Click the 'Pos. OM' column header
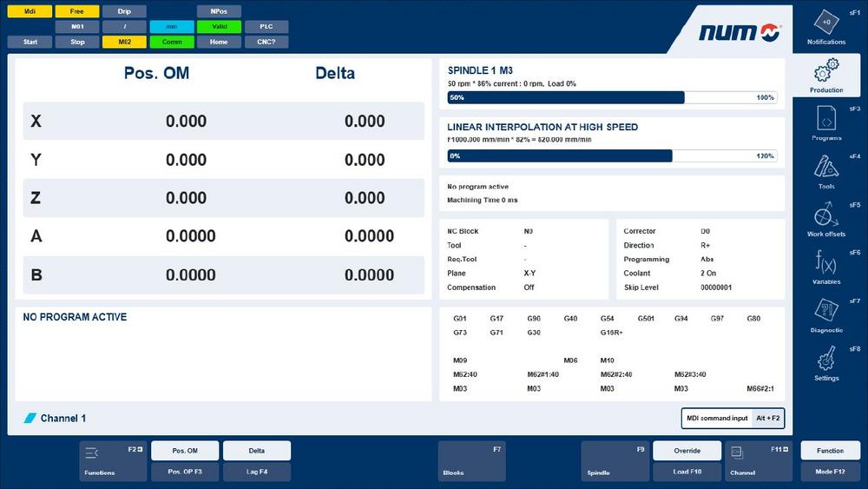868x489 pixels. [x=156, y=73]
